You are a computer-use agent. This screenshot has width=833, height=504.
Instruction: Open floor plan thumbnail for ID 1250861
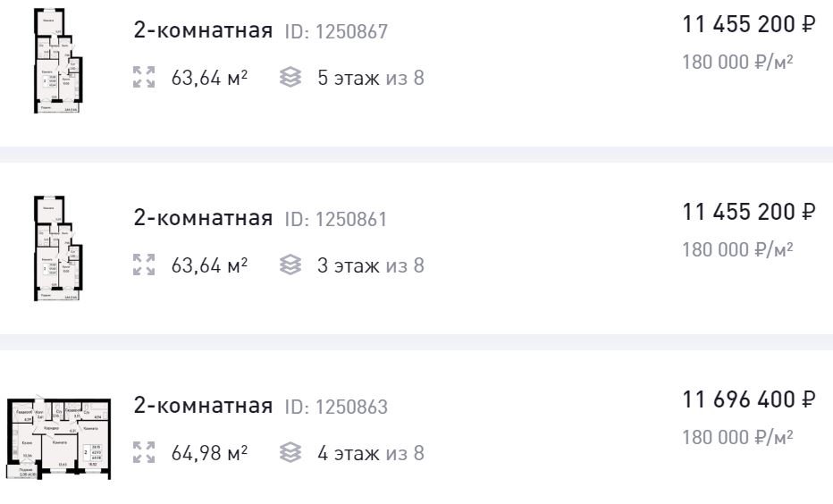[x=58, y=248]
